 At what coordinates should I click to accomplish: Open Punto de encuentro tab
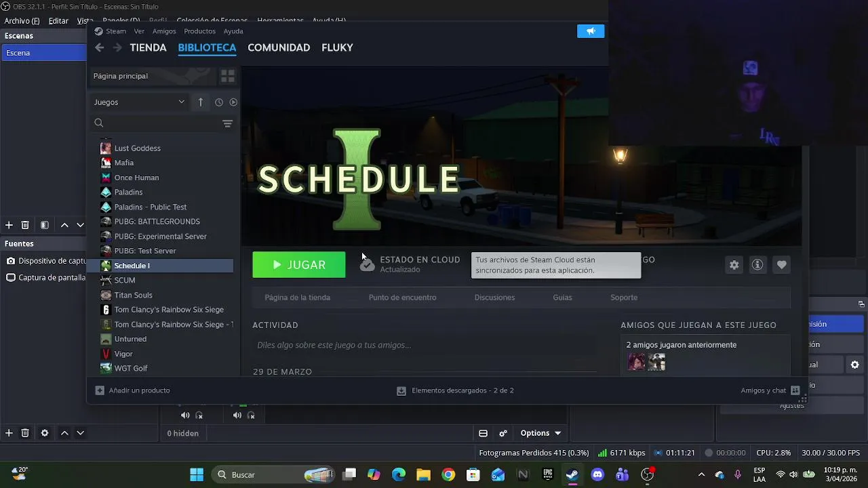[x=402, y=298]
